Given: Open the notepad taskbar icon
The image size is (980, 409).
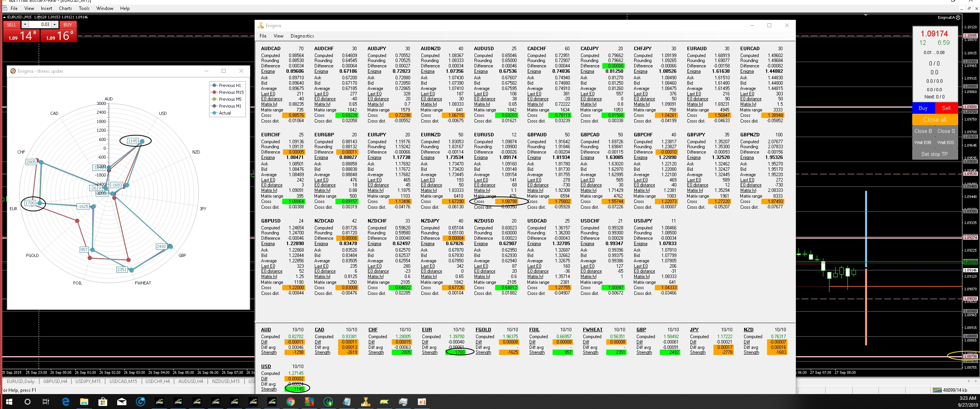Looking at the screenshot, I should coord(347,402).
